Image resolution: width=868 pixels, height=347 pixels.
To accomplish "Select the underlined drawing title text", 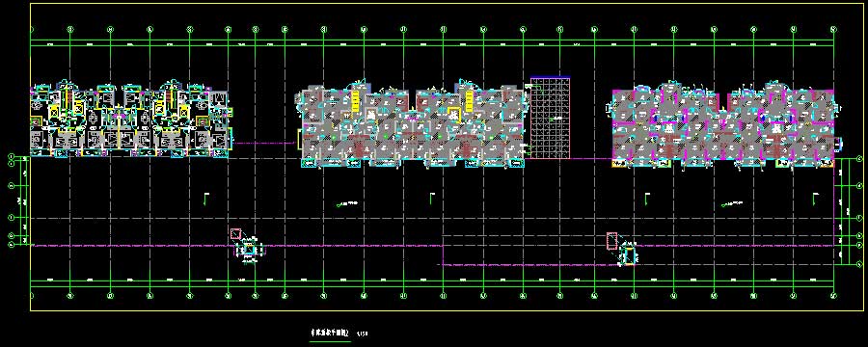I will point(329,334).
